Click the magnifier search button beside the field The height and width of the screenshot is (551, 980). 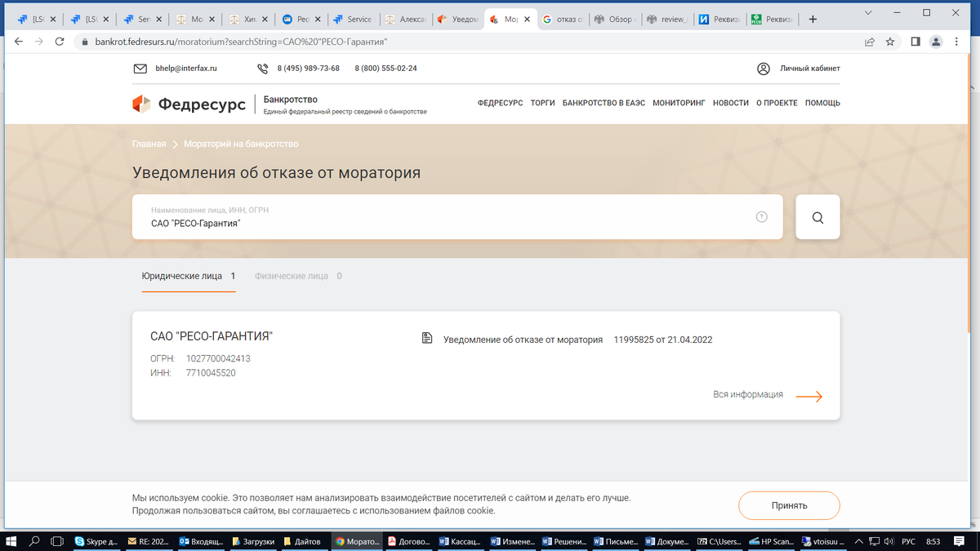pyautogui.click(x=817, y=217)
